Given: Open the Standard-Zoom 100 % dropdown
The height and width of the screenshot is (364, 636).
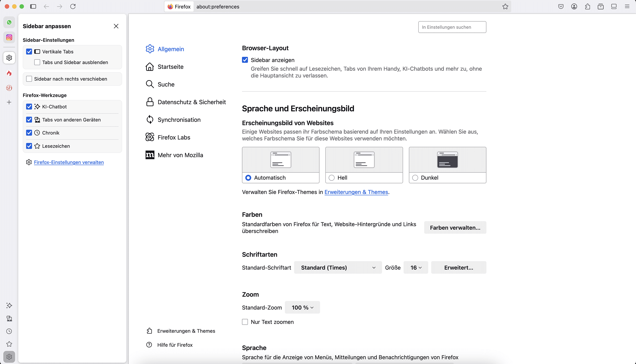Looking at the screenshot, I should [x=302, y=307].
